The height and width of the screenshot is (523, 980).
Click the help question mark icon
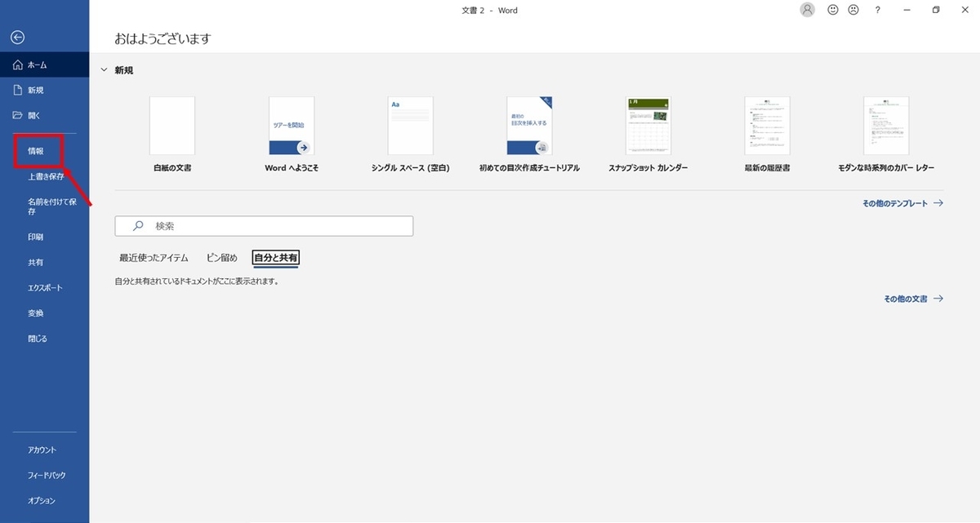(876, 10)
